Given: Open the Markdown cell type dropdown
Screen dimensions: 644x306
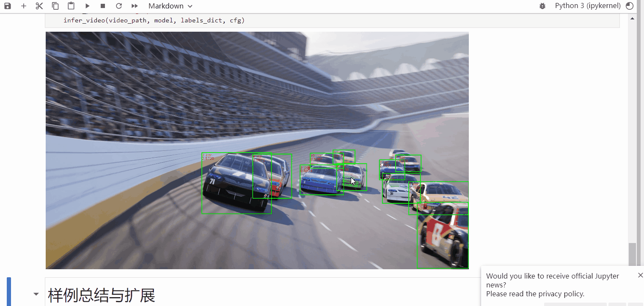Looking at the screenshot, I should click(170, 6).
